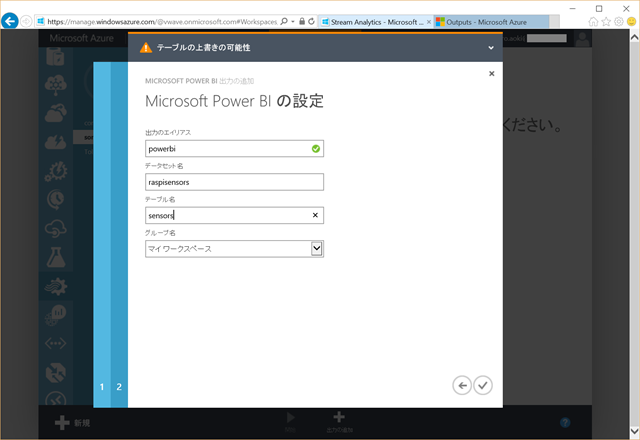
Task: Click the 出力の追加 add output button
Action: 339,422
